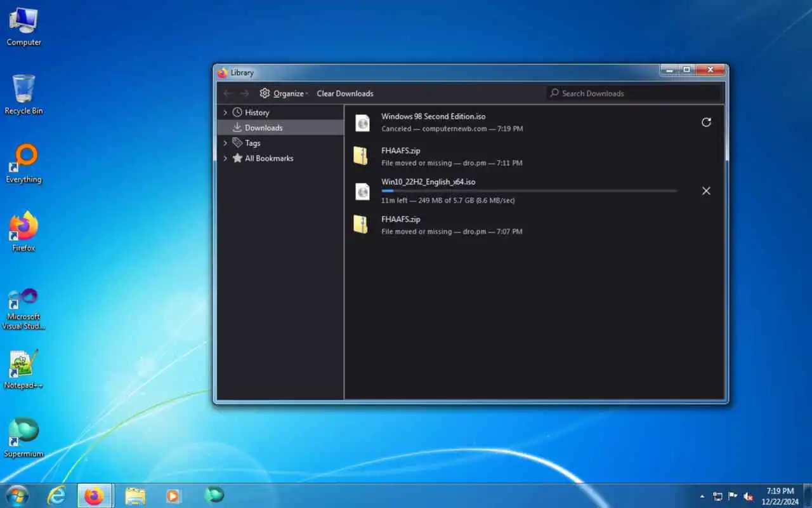
Task: Click the FHAAFS.zip icon from 7:11 PM
Action: click(361, 156)
